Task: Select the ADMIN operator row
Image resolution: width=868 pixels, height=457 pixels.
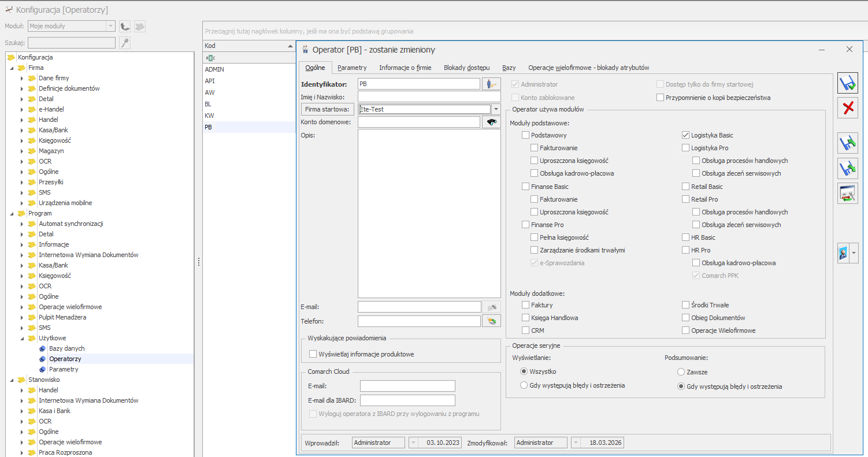Action: (x=250, y=69)
